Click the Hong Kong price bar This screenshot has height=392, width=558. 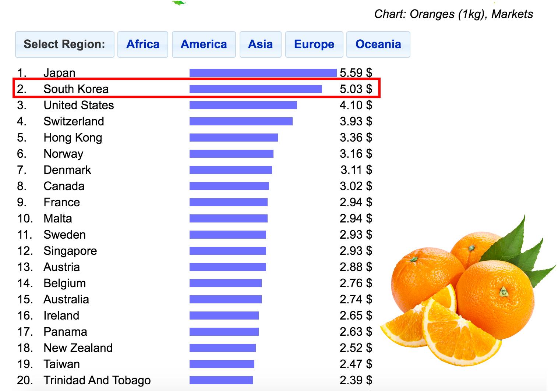(x=233, y=138)
